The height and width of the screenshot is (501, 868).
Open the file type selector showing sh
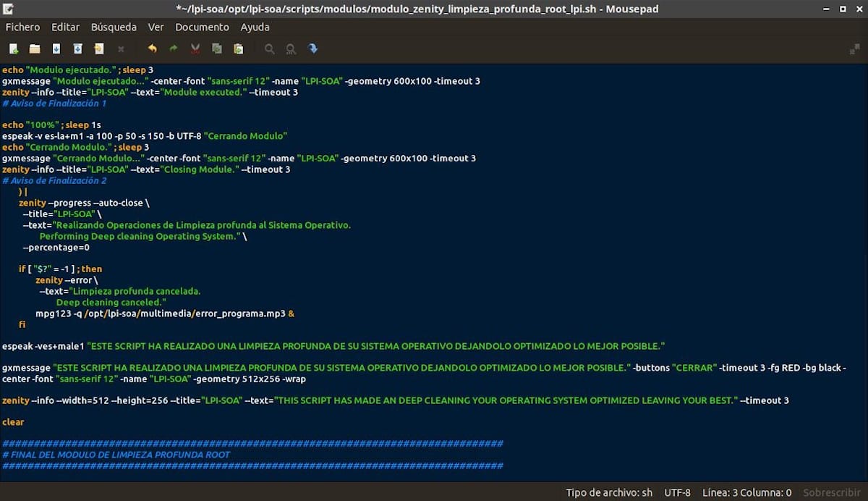click(x=609, y=492)
